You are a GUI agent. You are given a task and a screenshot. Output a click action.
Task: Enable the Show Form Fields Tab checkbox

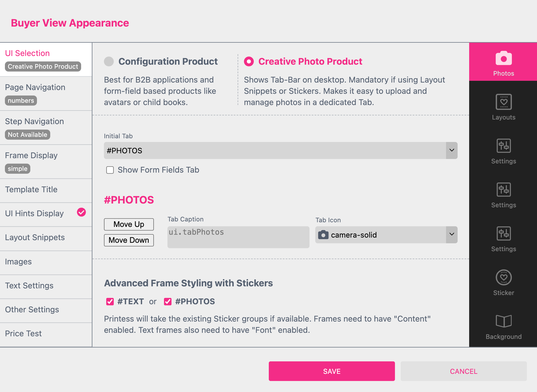point(110,170)
